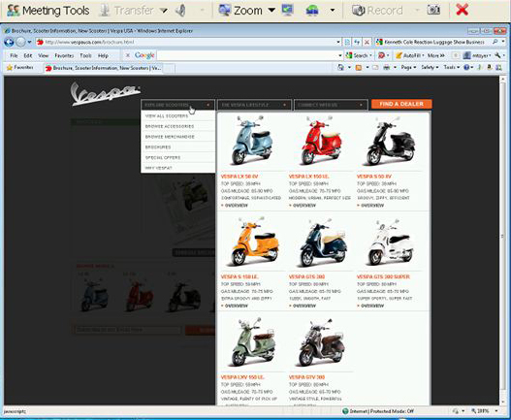This screenshot has height=420, width=511.
Task: Open the Explore Scooters navigation menu
Action: click(178, 105)
